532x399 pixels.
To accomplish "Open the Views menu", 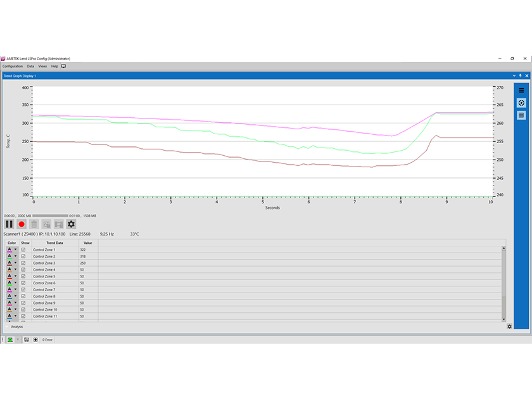I will (42, 65).
